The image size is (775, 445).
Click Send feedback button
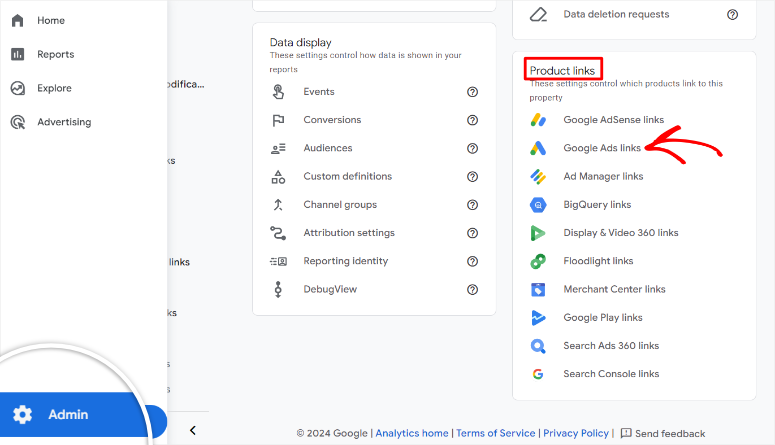(663, 433)
